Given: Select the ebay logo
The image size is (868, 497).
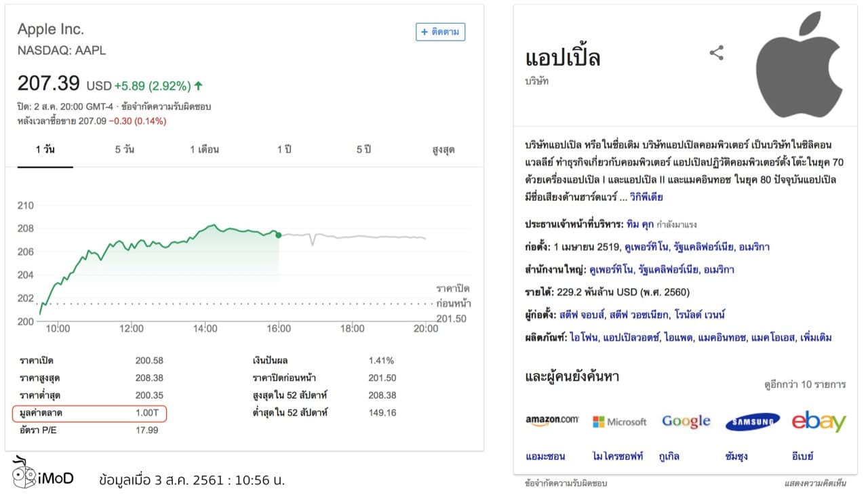Looking at the screenshot, I should (819, 421).
